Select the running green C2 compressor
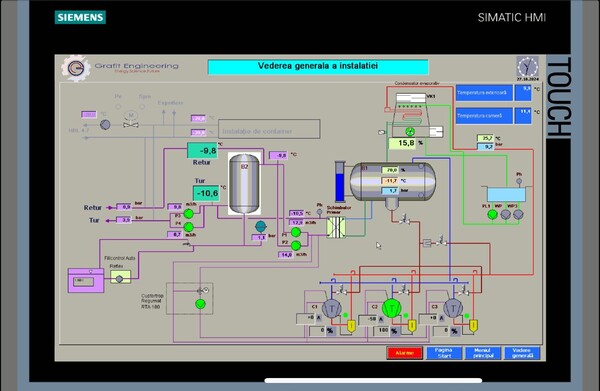Screen dimensions: 600x391 [x=392, y=308]
